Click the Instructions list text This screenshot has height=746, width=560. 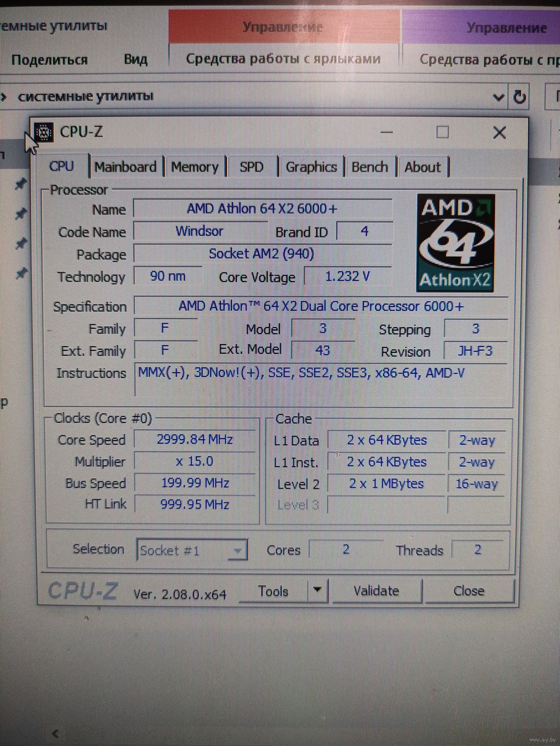(301, 373)
